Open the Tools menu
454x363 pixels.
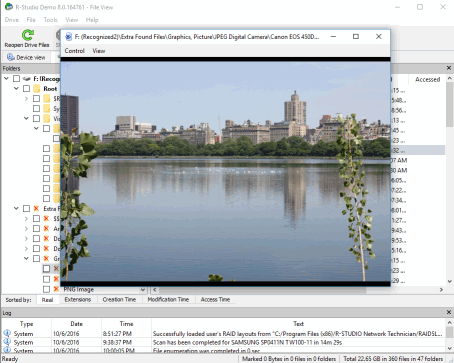[50, 20]
